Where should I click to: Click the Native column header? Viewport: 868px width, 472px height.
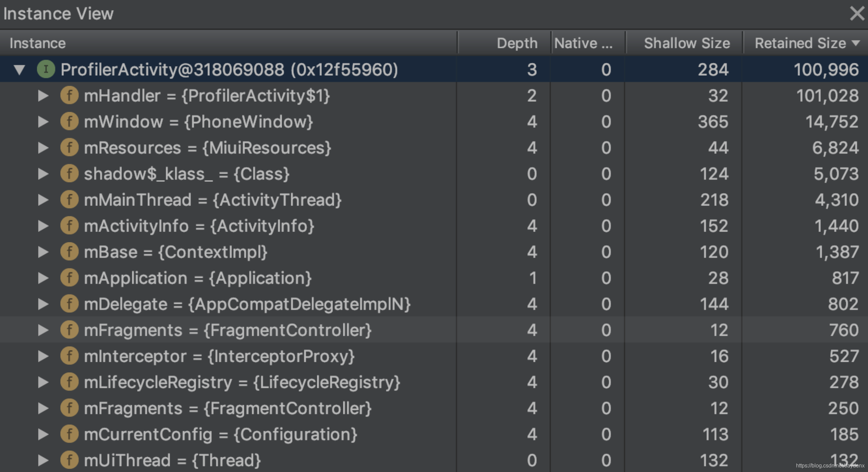pos(584,43)
